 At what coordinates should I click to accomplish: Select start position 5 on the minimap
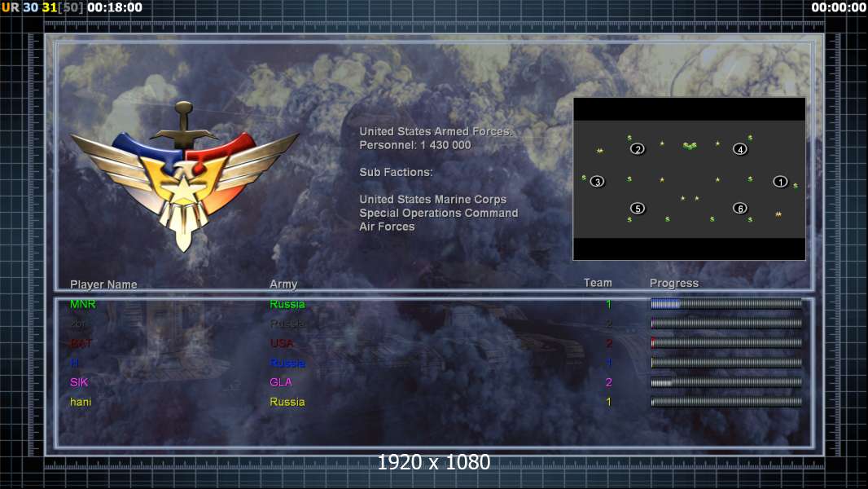[638, 208]
